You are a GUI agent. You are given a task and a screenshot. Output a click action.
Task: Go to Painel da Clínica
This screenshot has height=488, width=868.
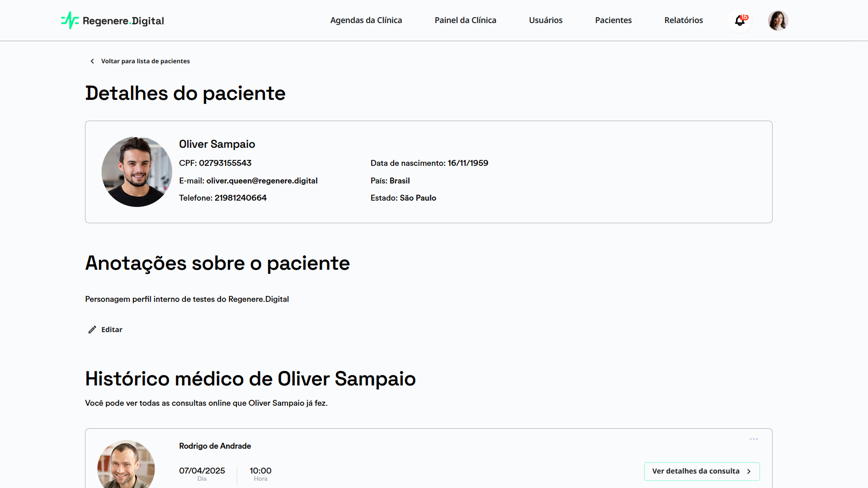coord(465,20)
